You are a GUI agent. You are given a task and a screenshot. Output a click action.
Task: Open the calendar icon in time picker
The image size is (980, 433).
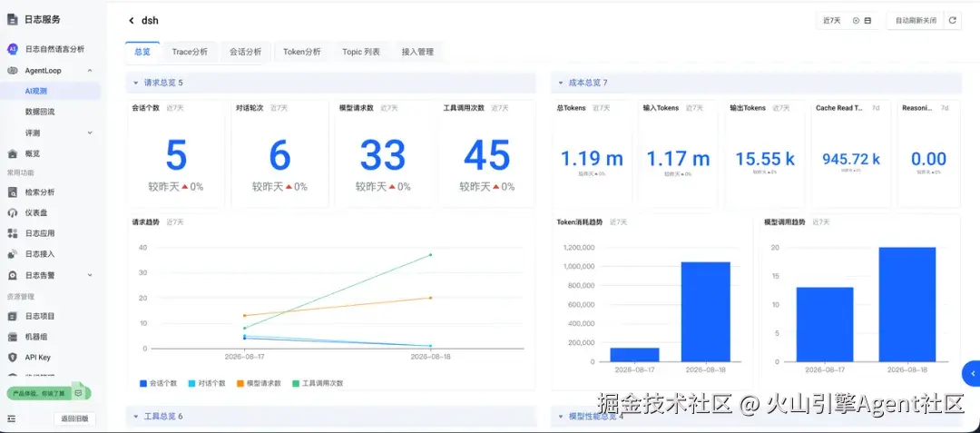pos(867,21)
